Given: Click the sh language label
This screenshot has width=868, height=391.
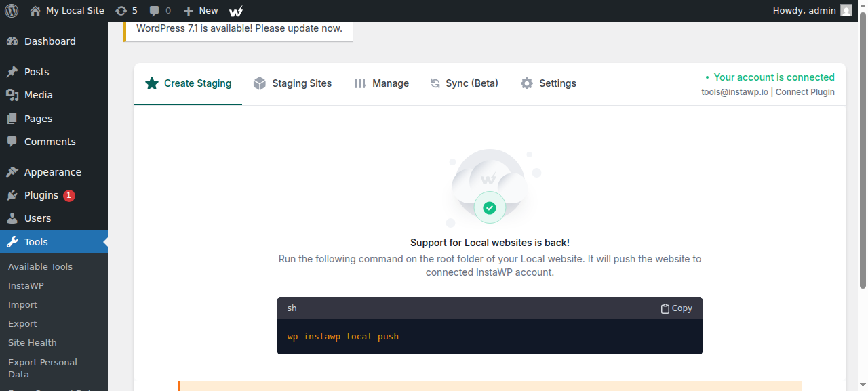Looking at the screenshot, I should (x=292, y=308).
